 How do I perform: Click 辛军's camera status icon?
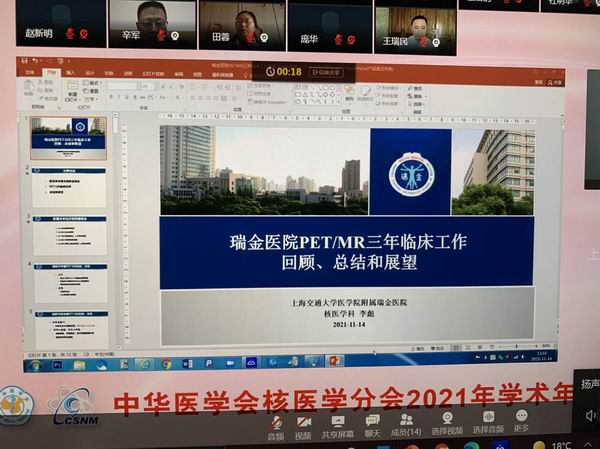pyautogui.click(x=175, y=36)
